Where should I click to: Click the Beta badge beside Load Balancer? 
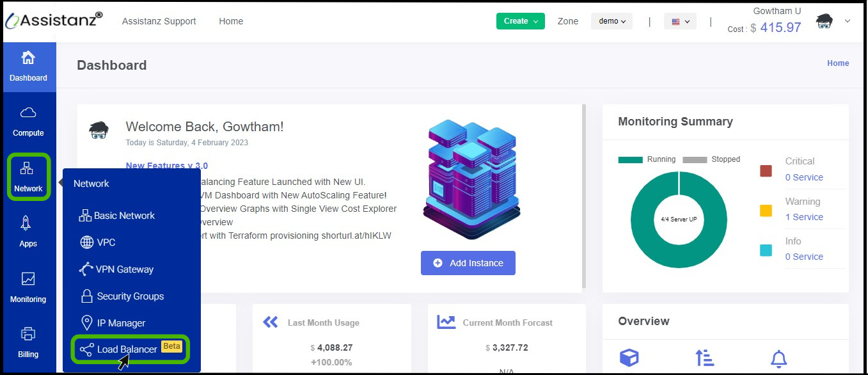pyautogui.click(x=171, y=346)
